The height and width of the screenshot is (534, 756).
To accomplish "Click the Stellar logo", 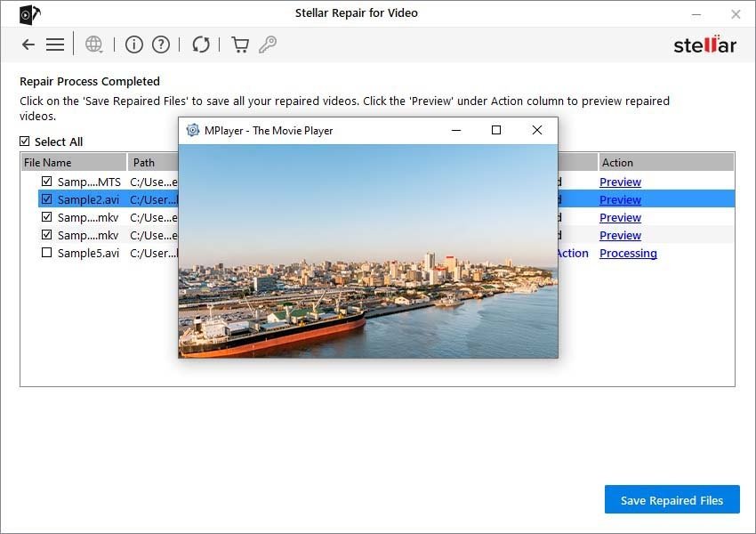I will point(705,43).
